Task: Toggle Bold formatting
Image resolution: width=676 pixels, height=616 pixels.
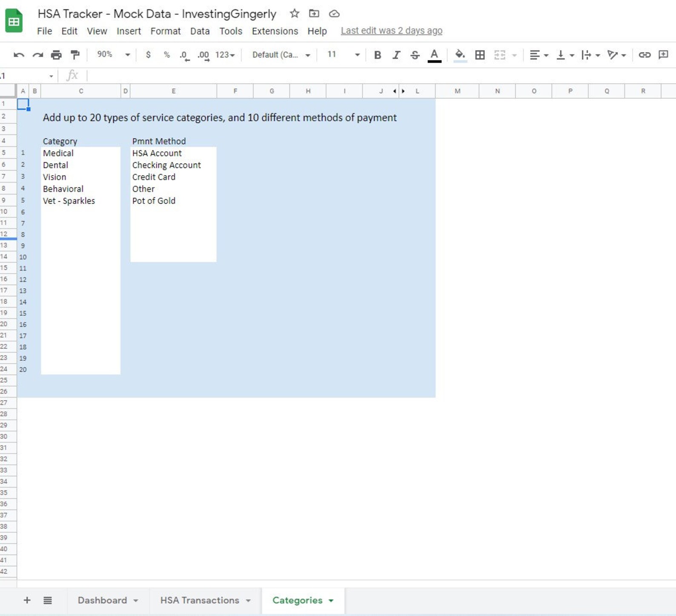Action: (x=377, y=55)
